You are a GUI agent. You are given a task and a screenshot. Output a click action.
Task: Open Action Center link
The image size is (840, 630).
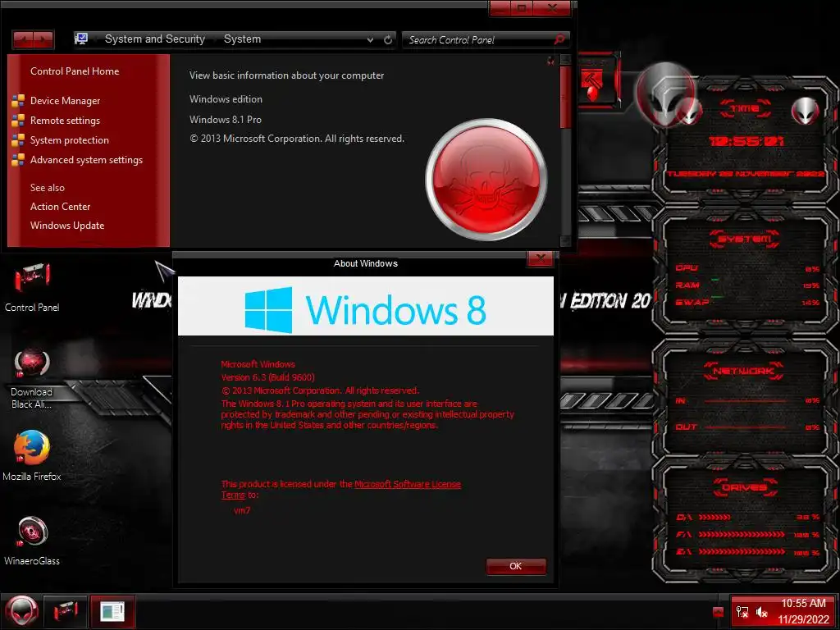click(x=60, y=207)
